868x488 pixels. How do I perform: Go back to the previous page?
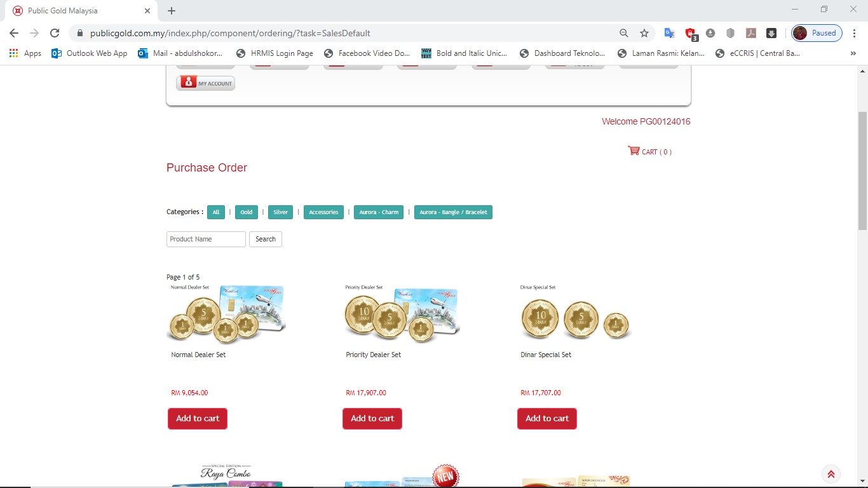coord(14,33)
